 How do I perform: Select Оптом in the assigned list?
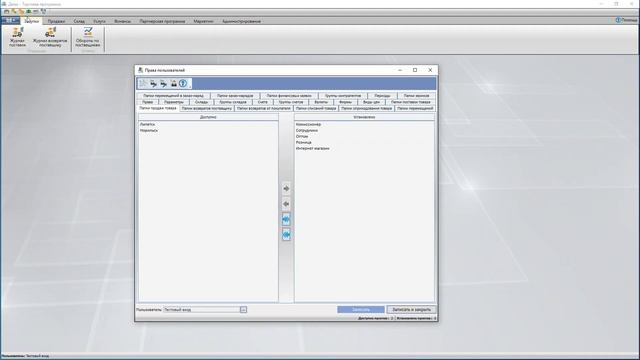coord(302,136)
